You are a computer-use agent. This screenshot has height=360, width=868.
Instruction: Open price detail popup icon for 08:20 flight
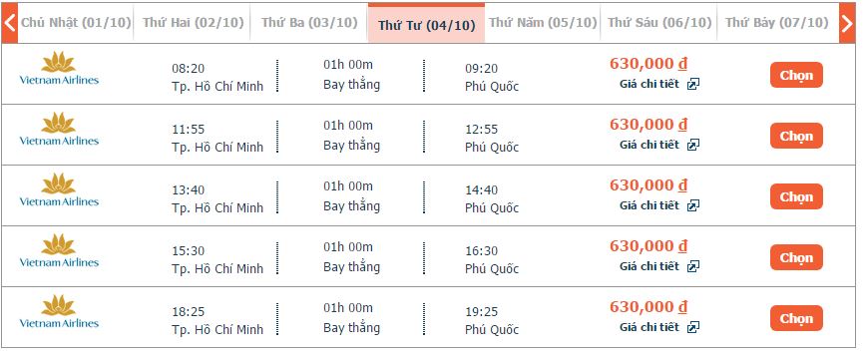click(x=693, y=84)
